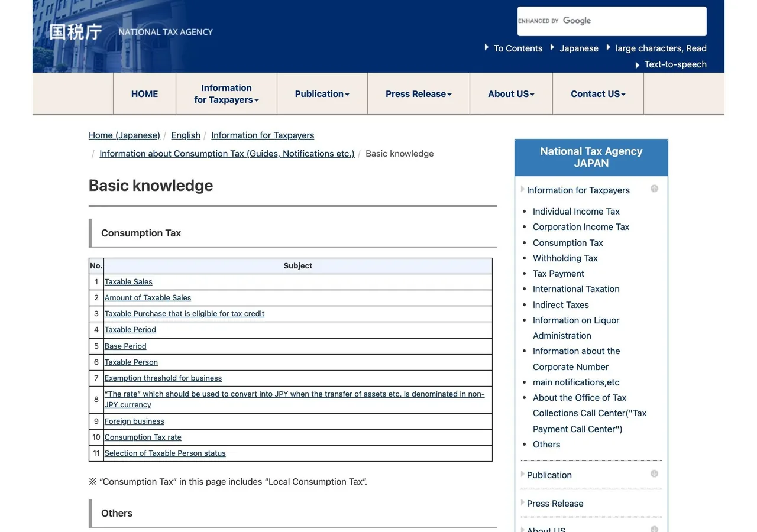757x532 pixels.
Task: Click the Google search input field
Action: (x=612, y=21)
